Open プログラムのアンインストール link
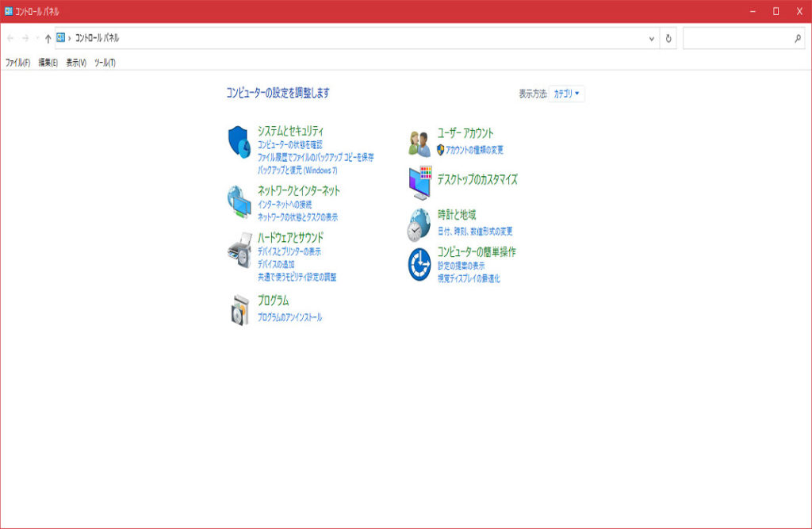Screen dimensions: 812x529 point(289,317)
